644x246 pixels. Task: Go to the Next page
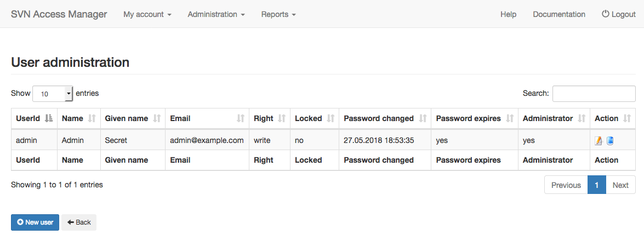point(620,185)
